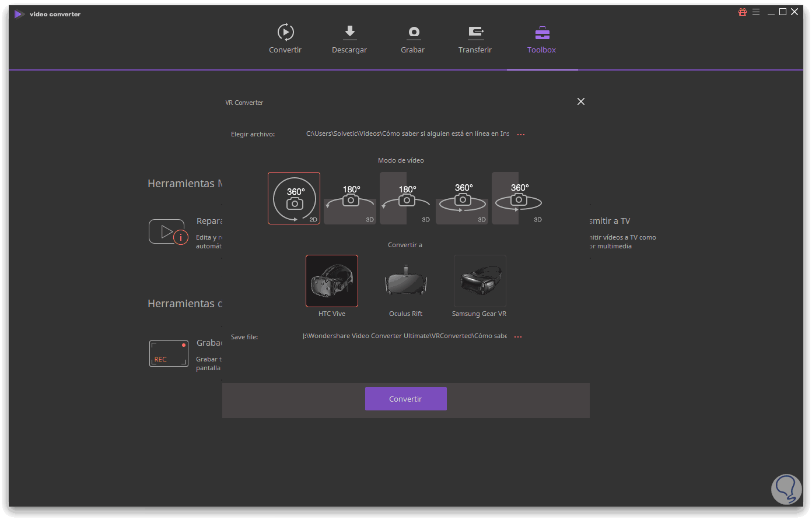Image resolution: width=812 pixels, height=520 pixels.
Task: Open the hamburger menu in title bar
Action: 756,12
